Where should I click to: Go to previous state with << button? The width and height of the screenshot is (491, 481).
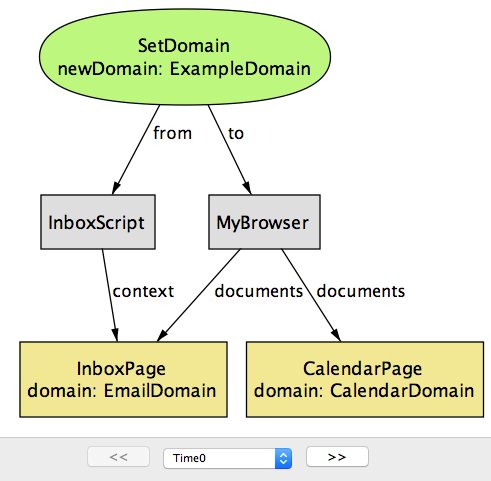point(118,457)
